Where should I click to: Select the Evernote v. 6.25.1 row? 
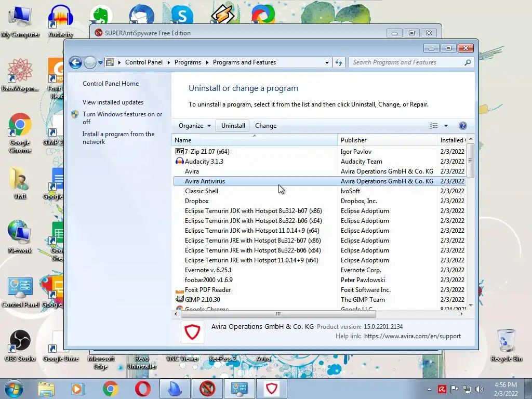(319, 270)
